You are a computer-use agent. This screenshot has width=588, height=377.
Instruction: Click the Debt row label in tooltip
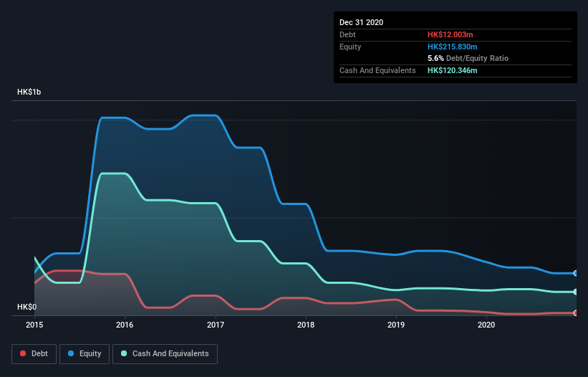(x=347, y=34)
